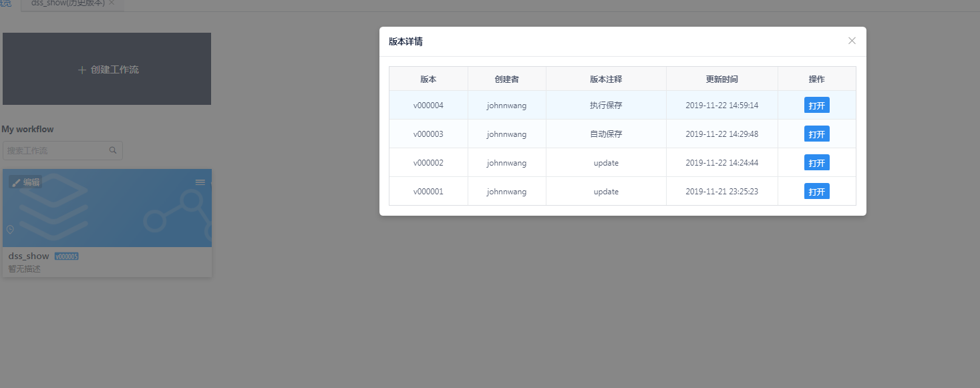The height and width of the screenshot is (388, 980).
Task: Open version v000001 with its 打开 button
Action: pos(816,191)
